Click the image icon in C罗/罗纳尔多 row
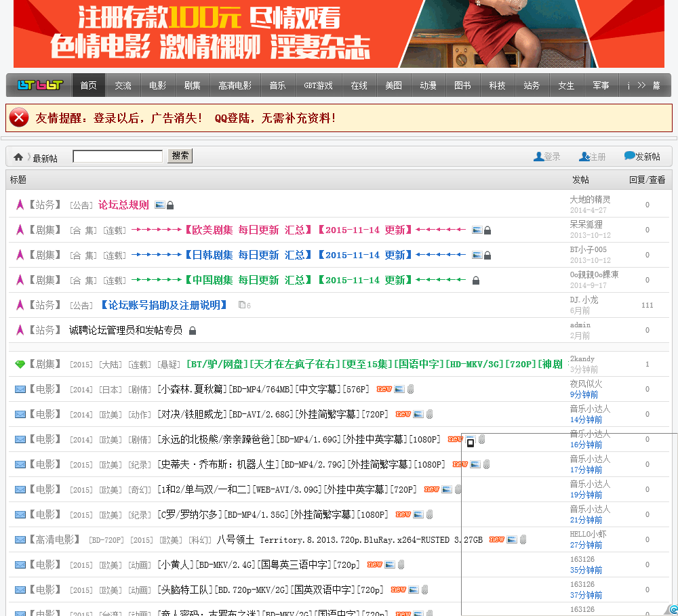678x616 pixels. (x=418, y=514)
